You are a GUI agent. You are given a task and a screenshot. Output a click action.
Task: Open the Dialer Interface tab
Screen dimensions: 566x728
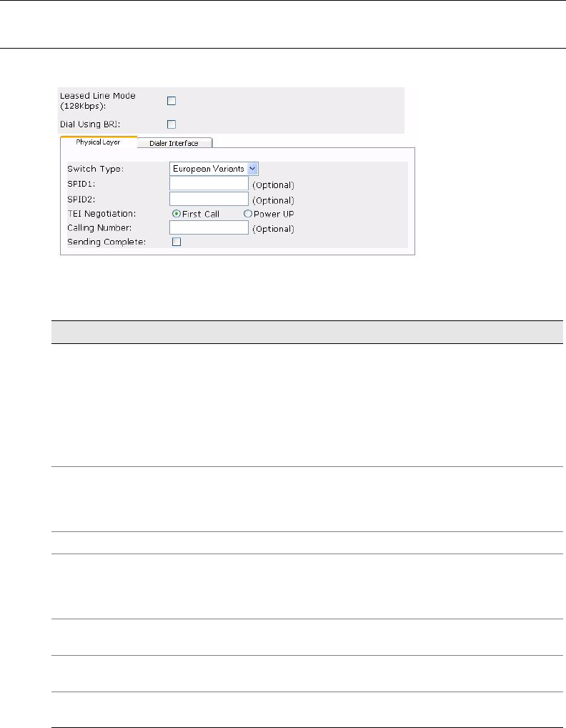click(174, 143)
